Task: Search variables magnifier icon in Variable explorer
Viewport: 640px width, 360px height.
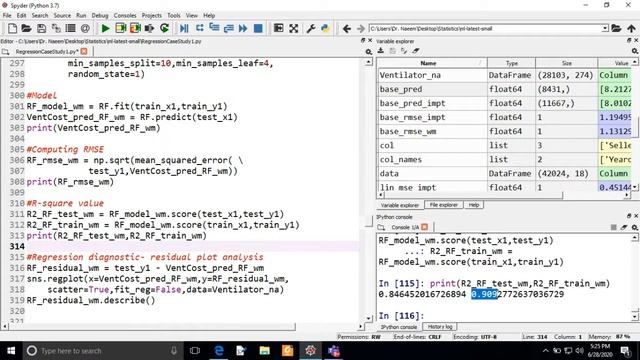Action: (x=635, y=51)
